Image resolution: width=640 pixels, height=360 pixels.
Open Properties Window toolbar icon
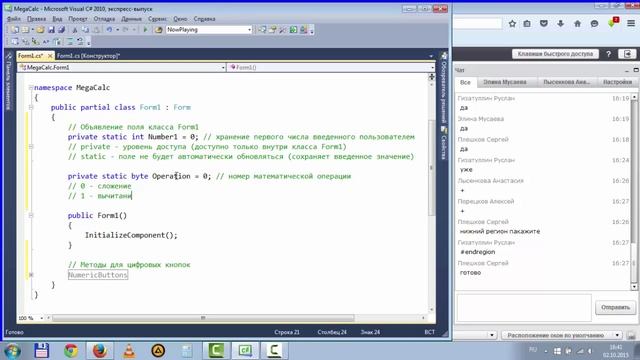[272, 30]
